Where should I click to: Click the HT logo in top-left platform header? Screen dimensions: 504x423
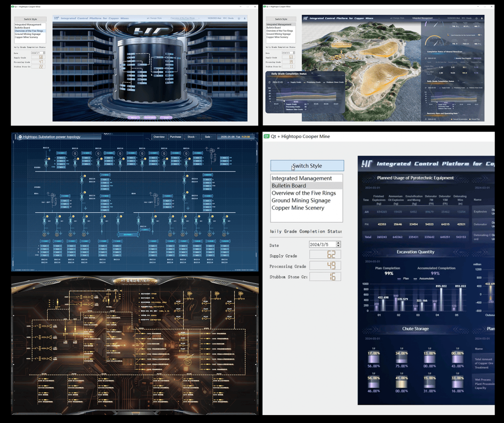pos(57,18)
